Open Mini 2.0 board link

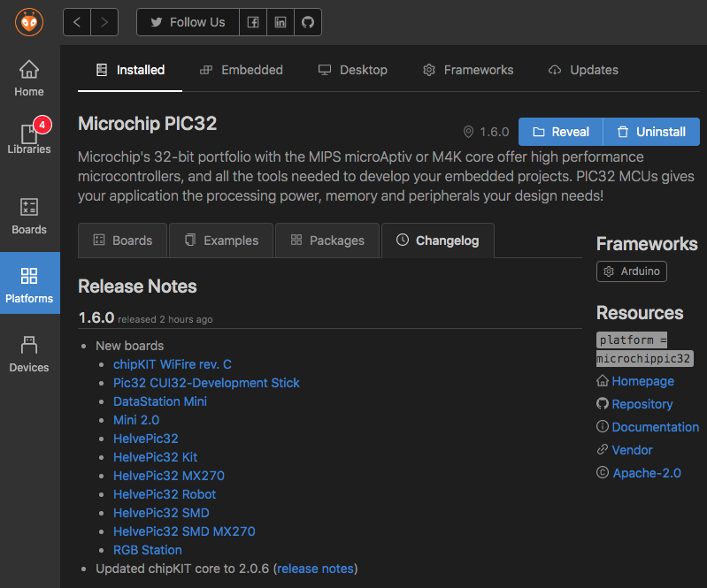coord(136,420)
